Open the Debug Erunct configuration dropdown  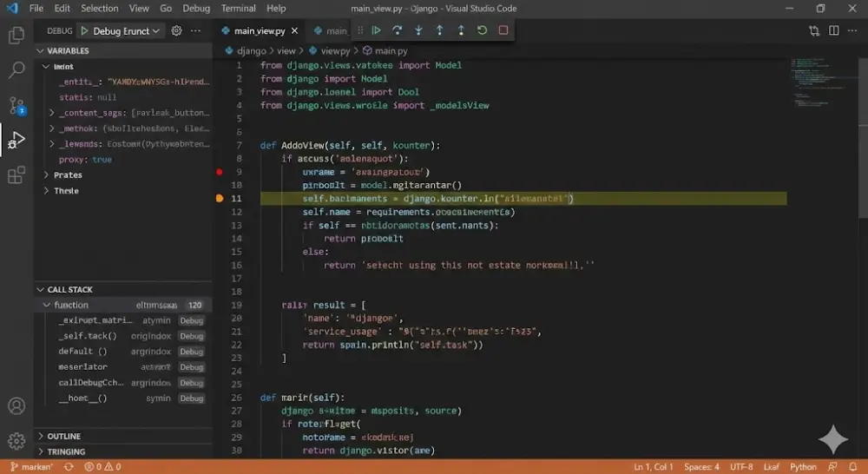click(127, 31)
